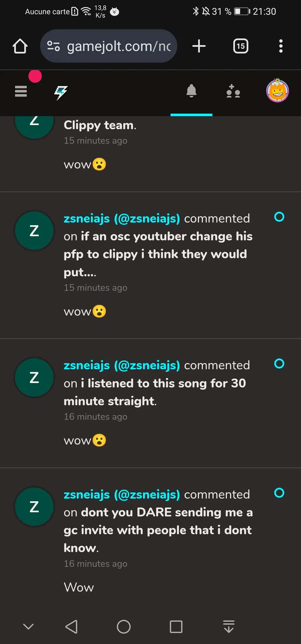Tap the site settings icon in address bar
This screenshot has height=644, width=301.
54,46
